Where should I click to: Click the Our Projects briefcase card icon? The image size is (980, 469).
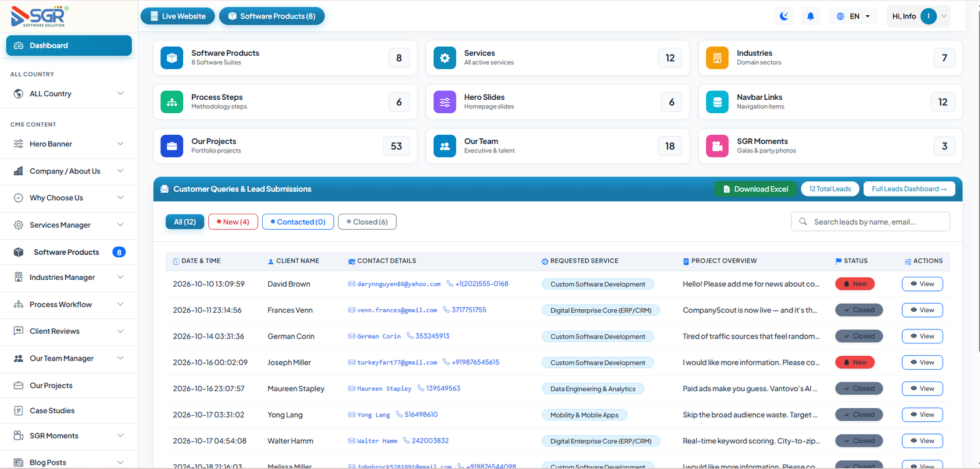[x=172, y=146]
